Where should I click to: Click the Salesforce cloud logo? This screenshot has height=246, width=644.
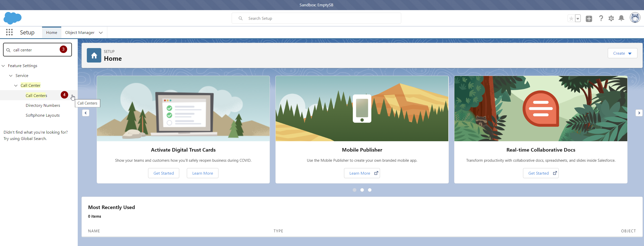click(x=12, y=18)
